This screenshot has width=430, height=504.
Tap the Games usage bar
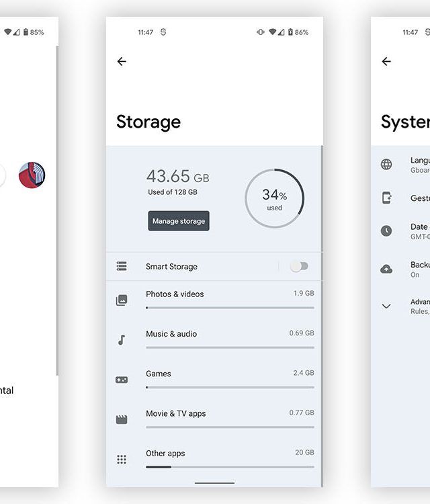tap(230, 387)
